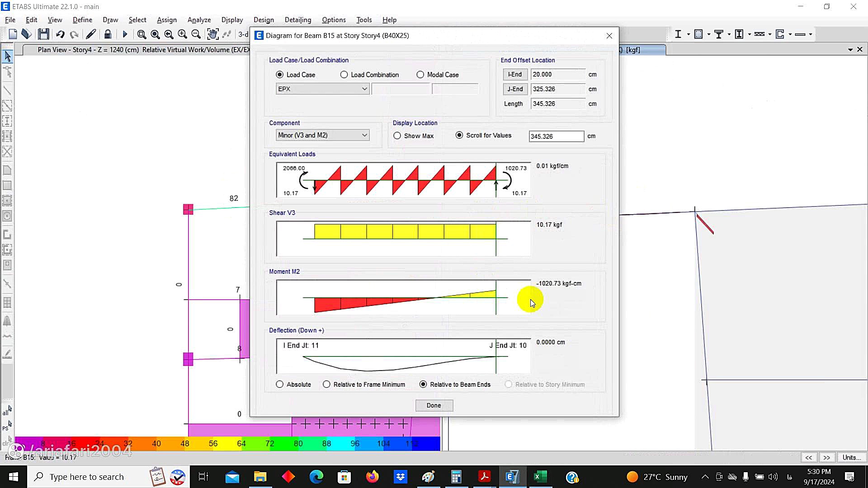The height and width of the screenshot is (488, 868).
Task: Open the File menu
Action: 10,20
